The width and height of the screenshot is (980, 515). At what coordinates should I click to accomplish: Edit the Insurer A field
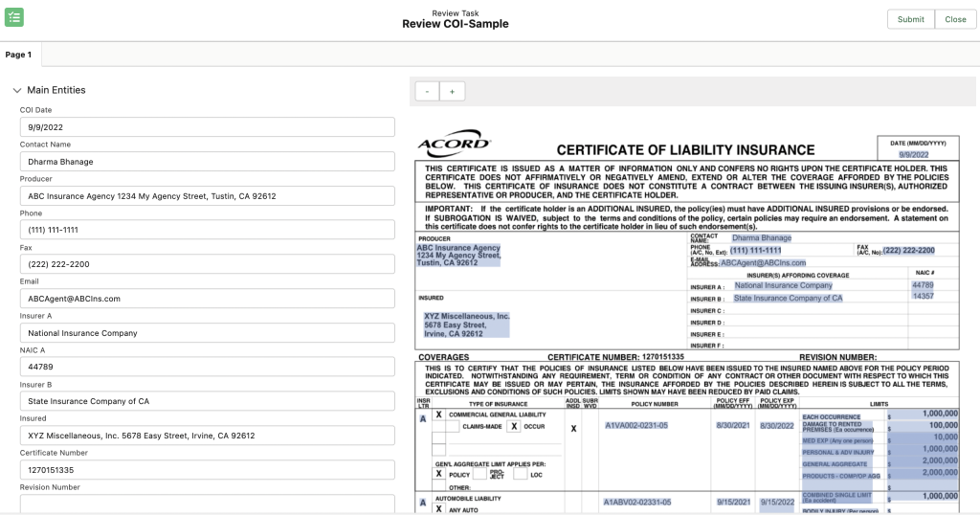pos(207,332)
